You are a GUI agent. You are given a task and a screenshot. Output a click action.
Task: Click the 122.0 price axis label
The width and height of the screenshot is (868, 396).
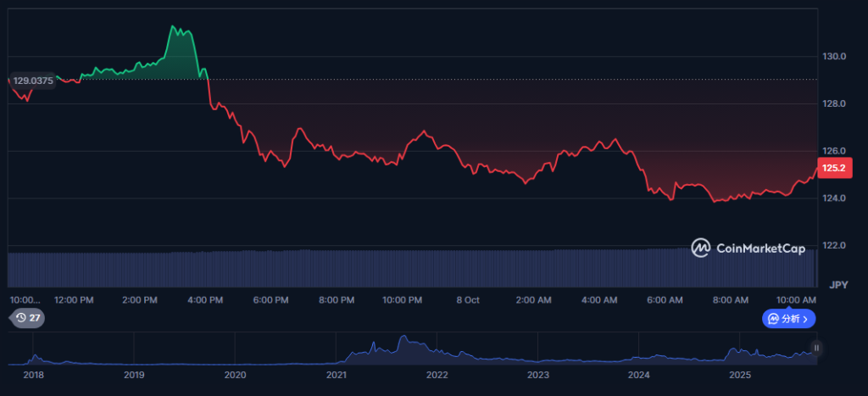coord(834,246)
